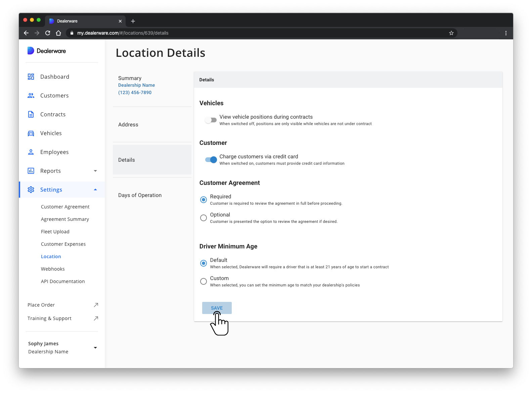Open API Documentation
Image resolution: width=532 pixels, height=393 pixels.
(63, 281)
